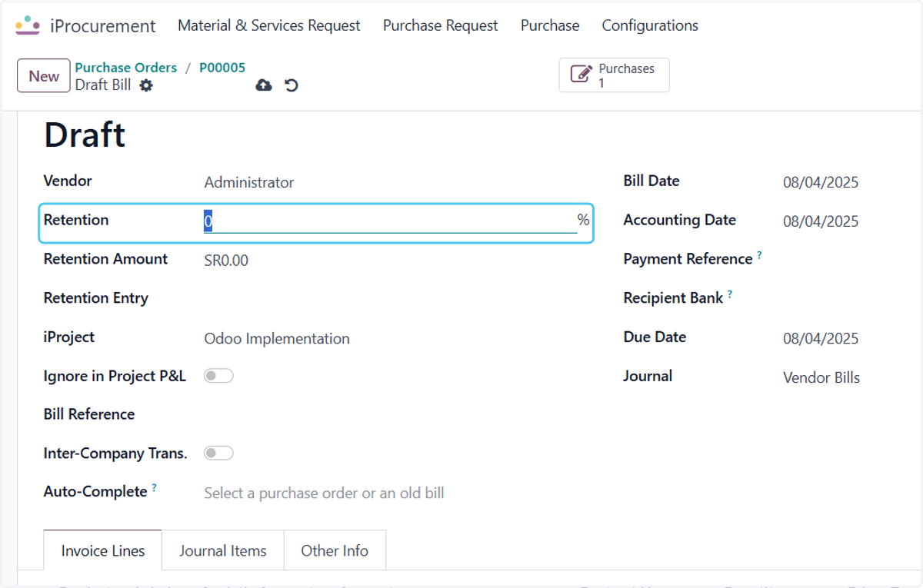
Task: Click the iProcurement app logo icon
Action: coord(28,25)
